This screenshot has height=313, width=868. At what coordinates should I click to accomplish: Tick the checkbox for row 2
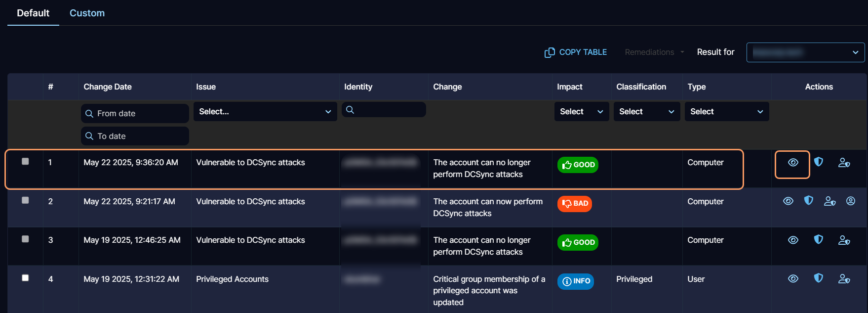click(25, 200)
